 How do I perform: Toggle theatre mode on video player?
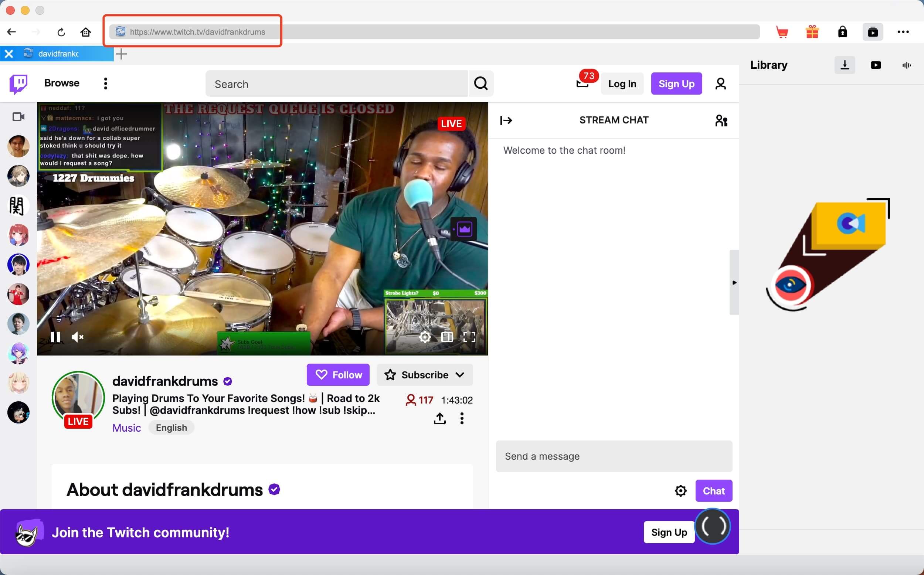447,337
